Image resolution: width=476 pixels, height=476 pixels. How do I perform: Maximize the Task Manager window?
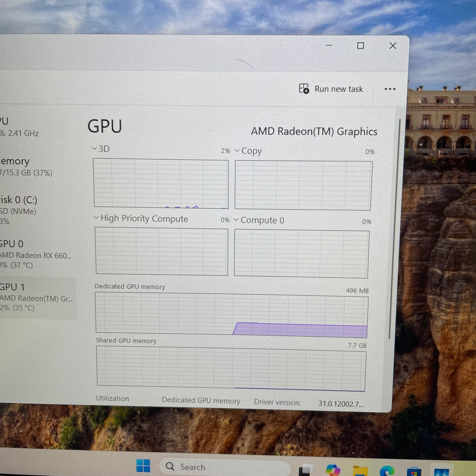[361, 45]
